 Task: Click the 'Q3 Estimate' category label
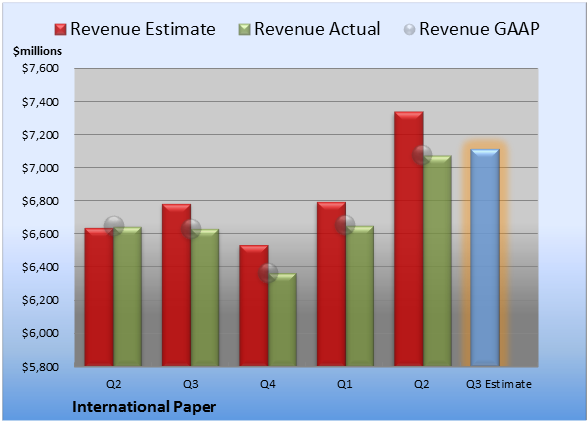click(x=499, y=384)
